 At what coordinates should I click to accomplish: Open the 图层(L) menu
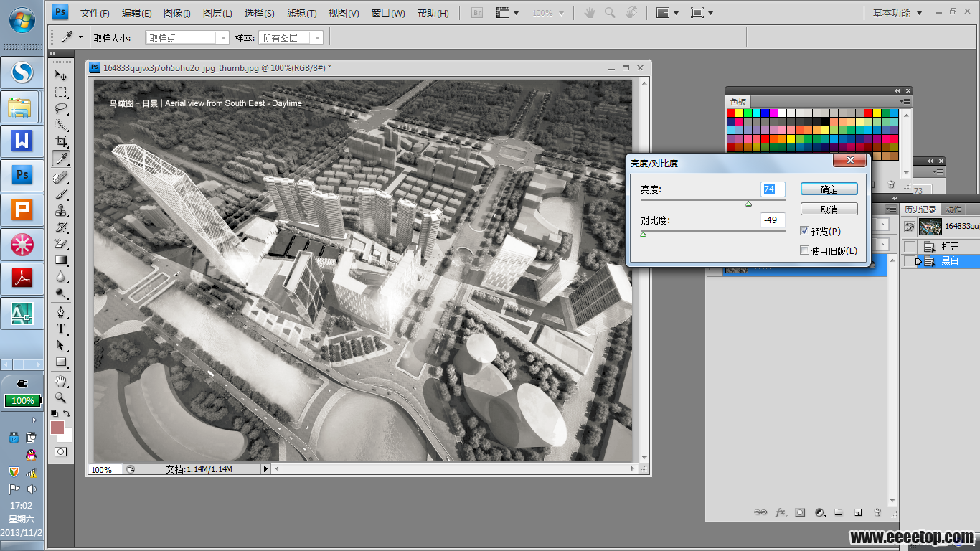click(x=217, y=14)
